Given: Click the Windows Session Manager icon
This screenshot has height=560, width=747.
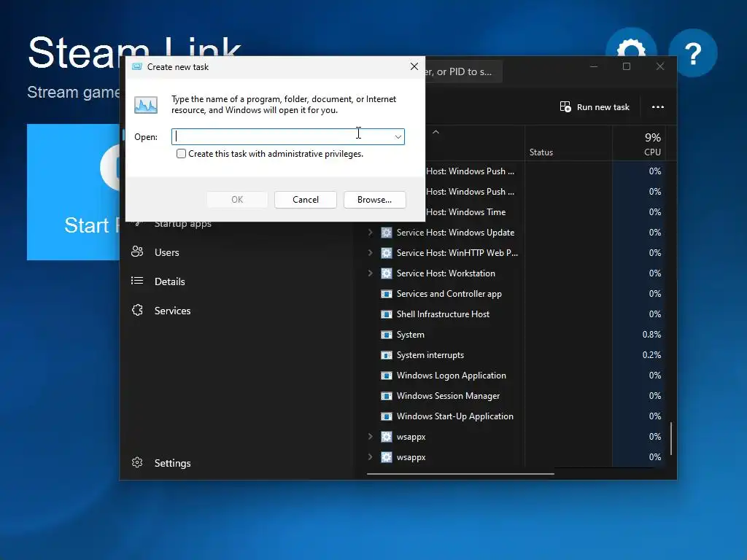Looking at the screenshot, I should (387, 396).
